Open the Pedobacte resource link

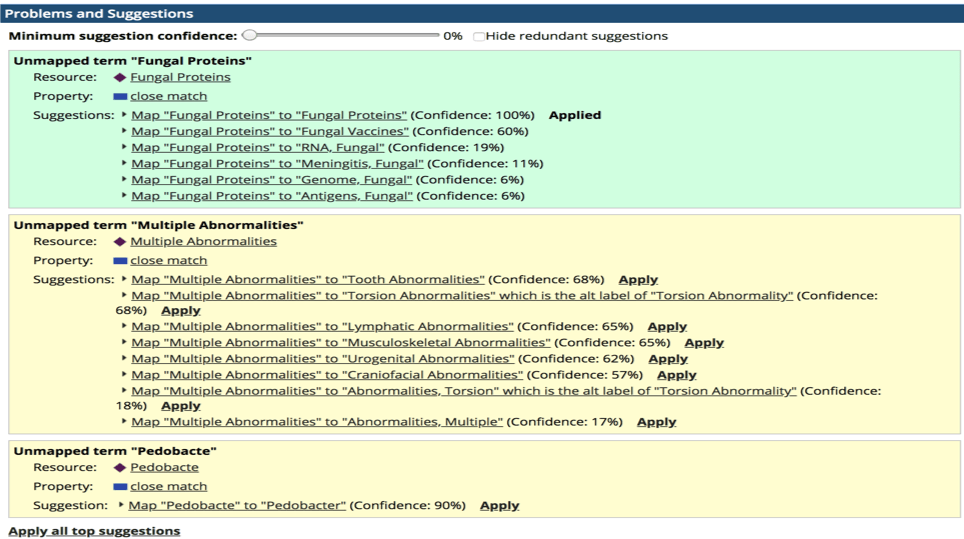pyautogui.click(x=164, y=468)
